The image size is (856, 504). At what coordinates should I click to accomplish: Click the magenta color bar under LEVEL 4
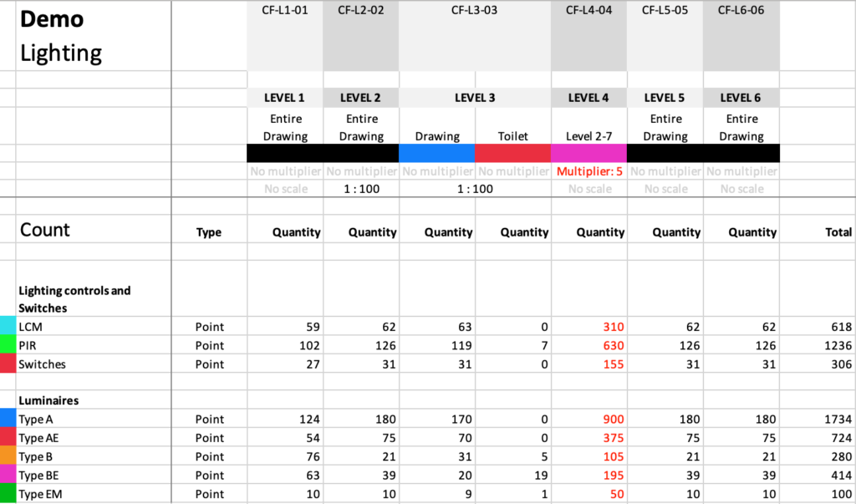[588, 153]
